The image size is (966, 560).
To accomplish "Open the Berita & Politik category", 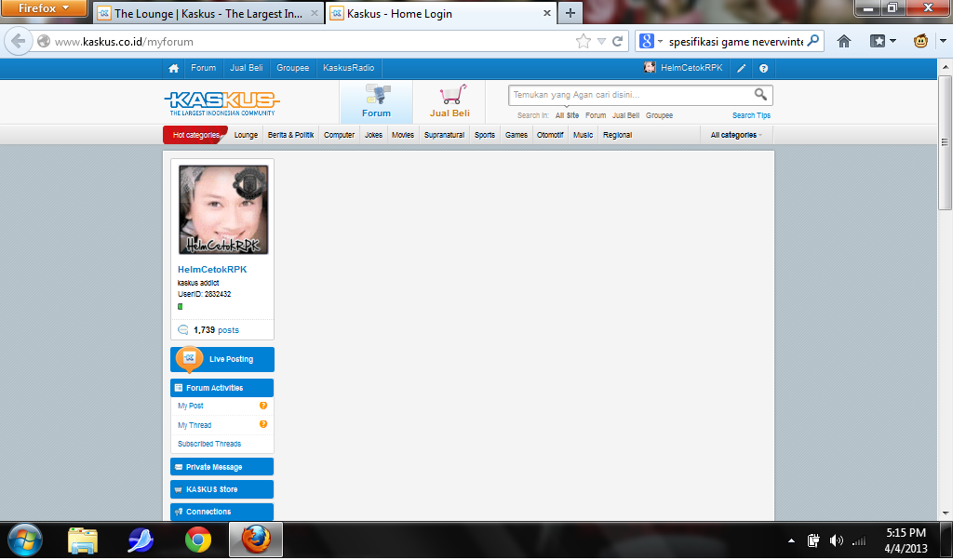I will point(290,135).
